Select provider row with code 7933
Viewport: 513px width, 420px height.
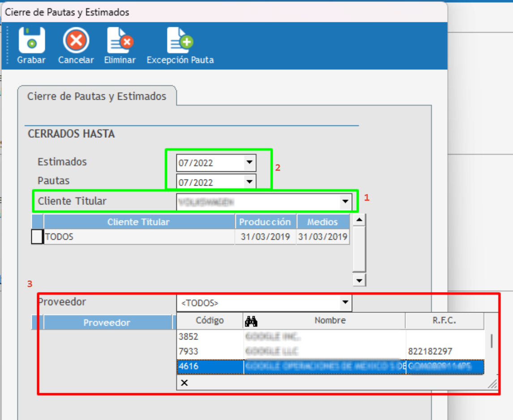click(330, 352)
